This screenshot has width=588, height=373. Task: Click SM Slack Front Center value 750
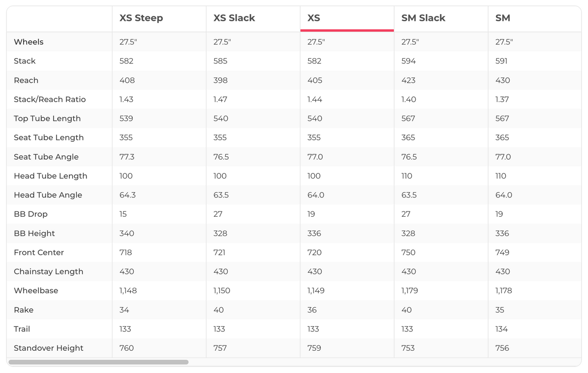(x=408, y=253)
